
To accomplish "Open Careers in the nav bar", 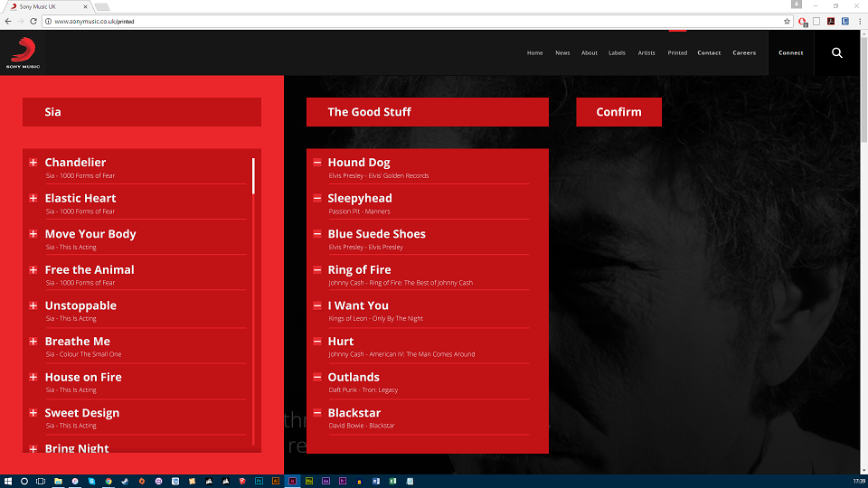I will coord(744,53).
